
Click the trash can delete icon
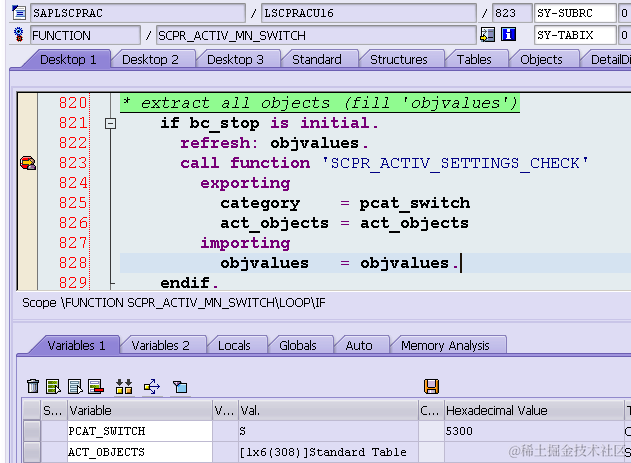point(33,386)
